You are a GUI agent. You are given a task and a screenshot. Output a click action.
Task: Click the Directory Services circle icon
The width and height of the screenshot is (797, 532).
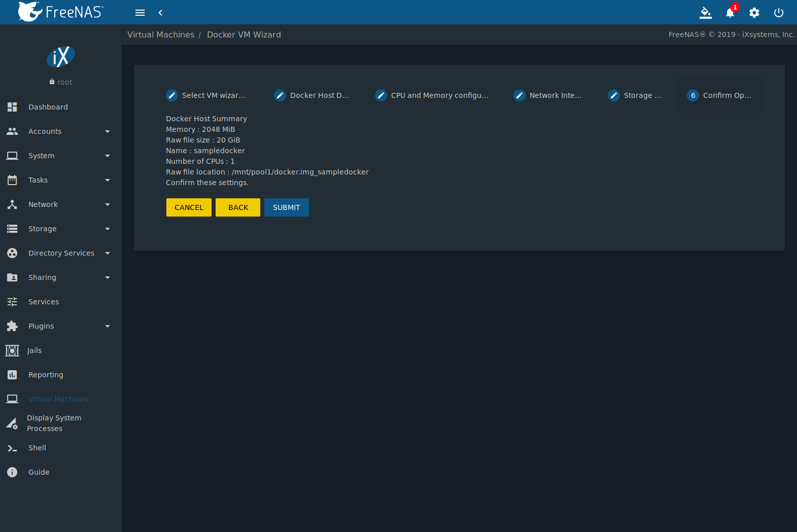[12, 253]
